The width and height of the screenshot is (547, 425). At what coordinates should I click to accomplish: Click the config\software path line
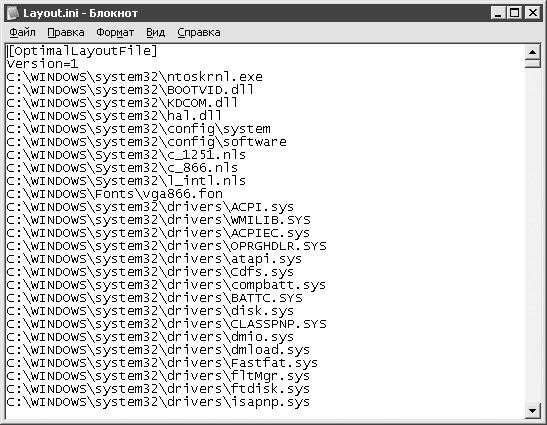[x=147, y=142]
